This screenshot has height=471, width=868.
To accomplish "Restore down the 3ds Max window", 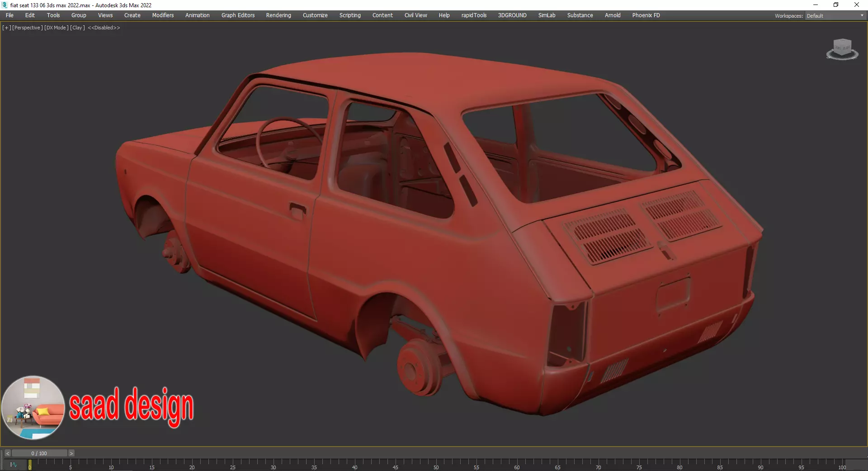I will point(836,5).
